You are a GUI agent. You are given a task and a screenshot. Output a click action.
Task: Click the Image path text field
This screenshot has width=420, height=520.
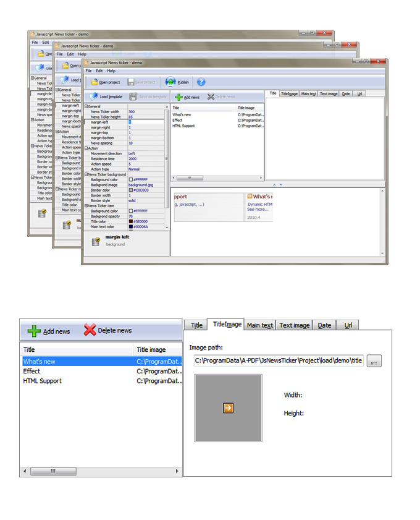(278, 361)
